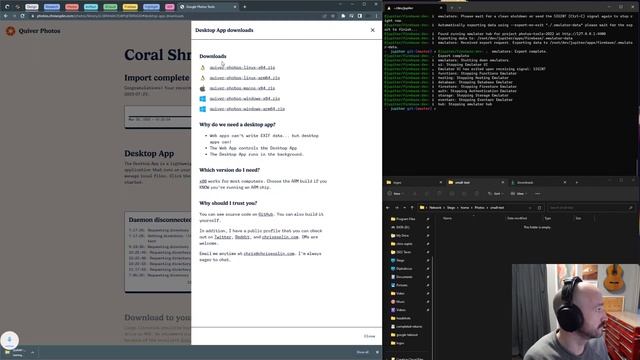Go back in File Explorer
This screenshot has height=360, width=640.
[x=387, y=208]
